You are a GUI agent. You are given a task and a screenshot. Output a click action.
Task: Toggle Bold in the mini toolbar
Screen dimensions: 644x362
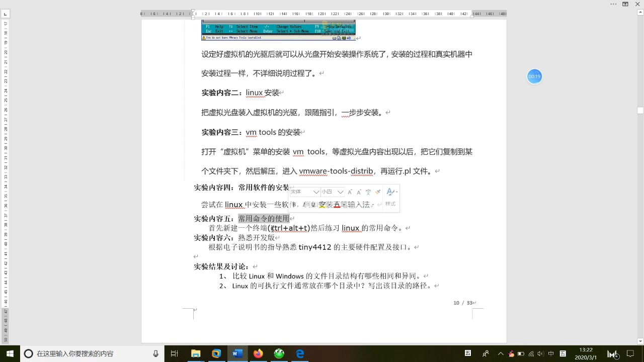294,204
